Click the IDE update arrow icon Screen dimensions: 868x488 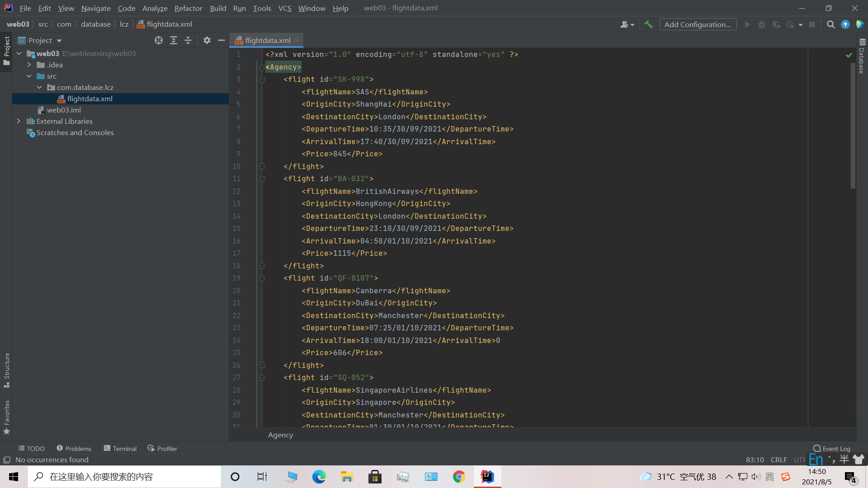[845, 24]
